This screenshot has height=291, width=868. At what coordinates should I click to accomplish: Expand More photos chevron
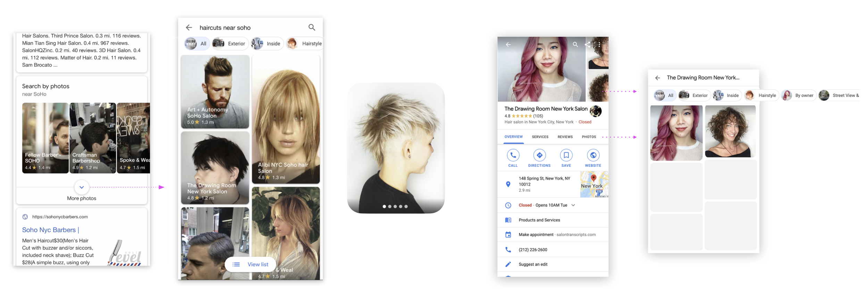82,187
